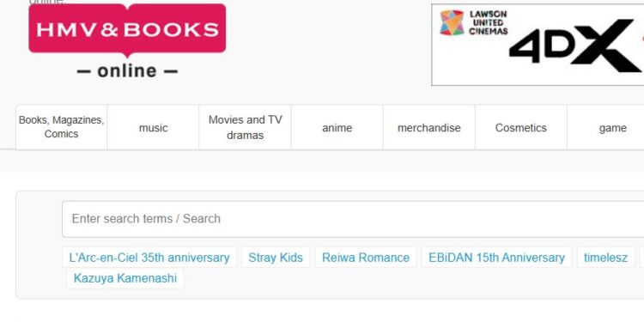
Task: Click the HMV & BOOKS online logo
Action: (127, 41)
